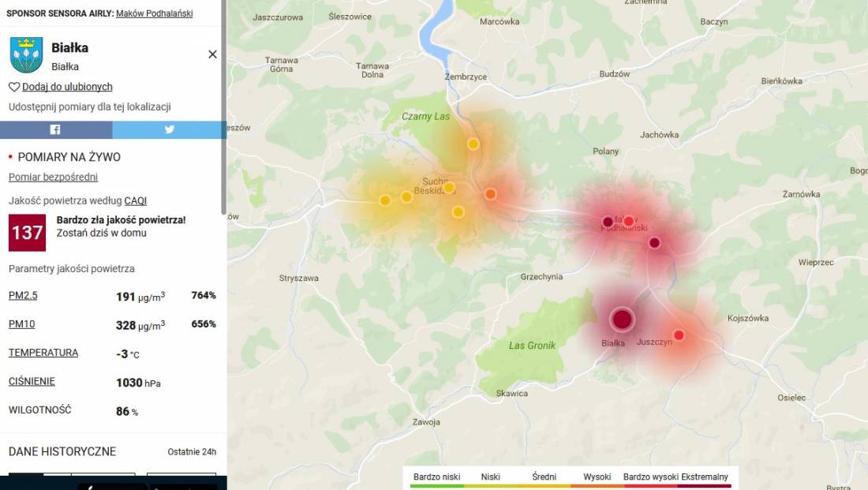The width and height of the screenshot is (868, 490).
Task: Close the Białka sensor panel
Action: [x=212, y=54]
